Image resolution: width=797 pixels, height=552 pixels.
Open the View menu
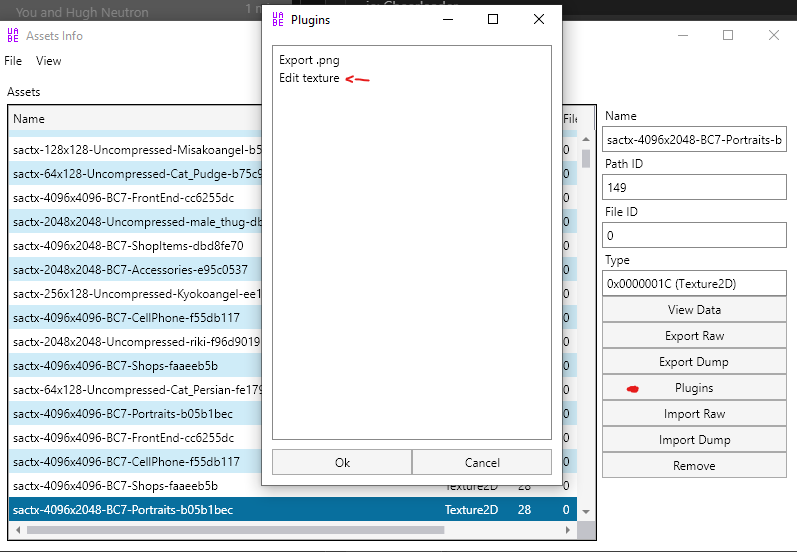pos(48,61)
